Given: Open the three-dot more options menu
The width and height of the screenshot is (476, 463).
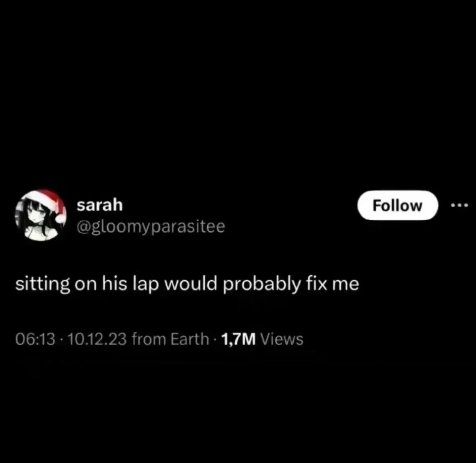Looking at the screenshot, I should point(460,206).
